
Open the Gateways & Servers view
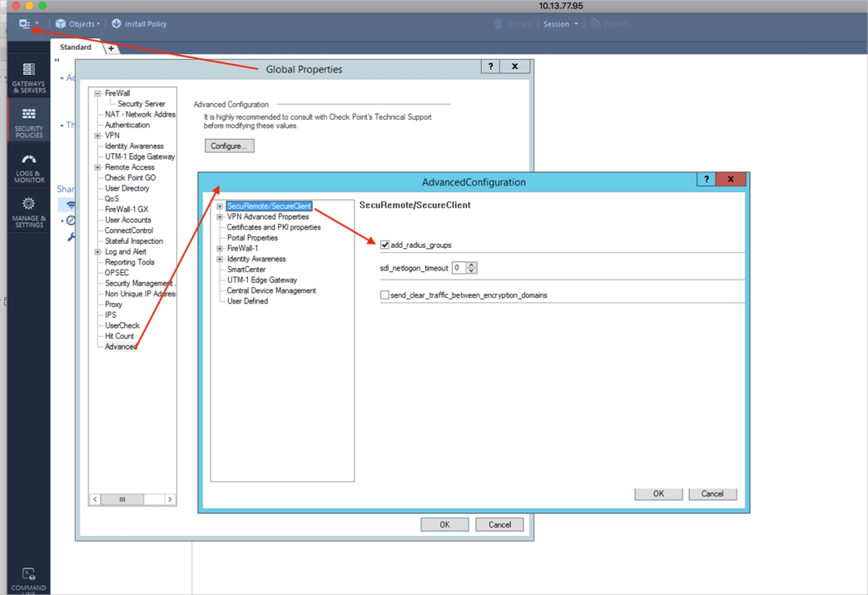[x=28, y=77]
